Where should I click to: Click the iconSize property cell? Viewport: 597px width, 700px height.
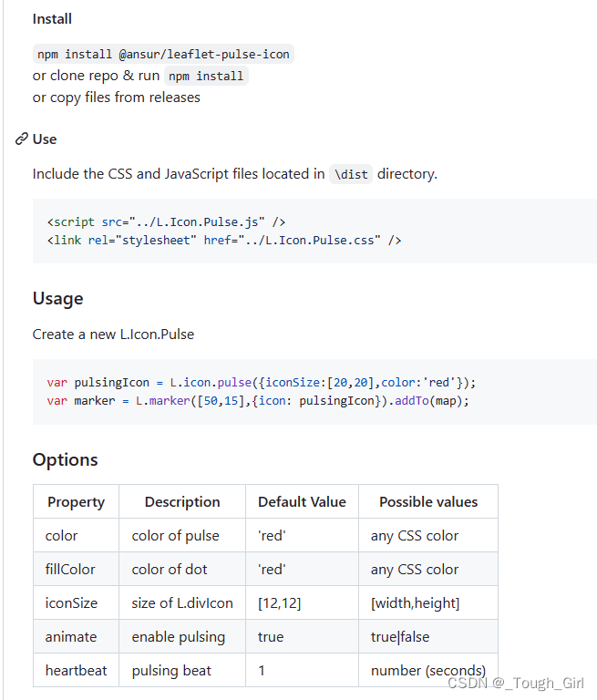pos(71,602)
